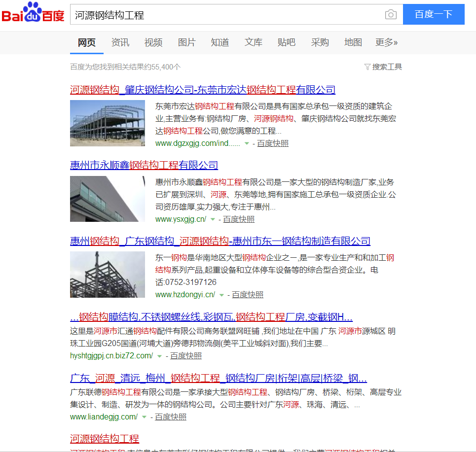Screen dimensions: 476x452
Task: Open the bottom 河源钢结构工程 result title
Action: pyautogui.click(x=105, y=439)
